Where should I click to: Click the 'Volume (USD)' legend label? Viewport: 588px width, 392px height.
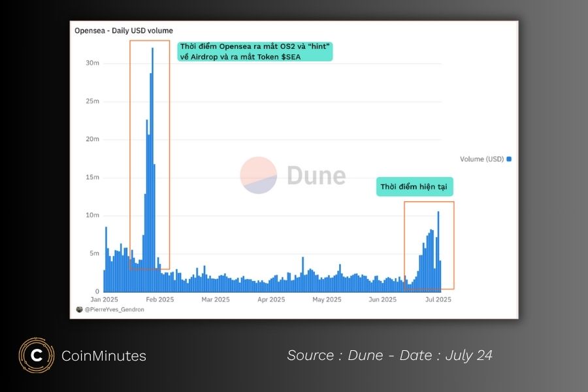click(482, 159)
